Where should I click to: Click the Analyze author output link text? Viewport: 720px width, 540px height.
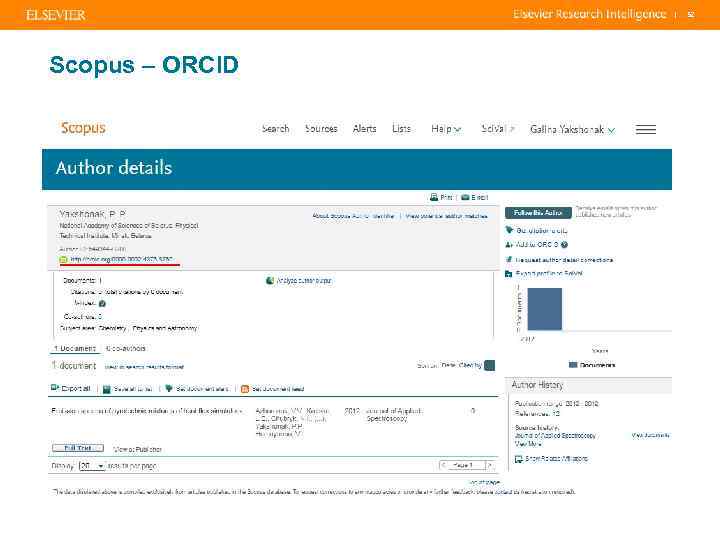click(x=304, y=281)
